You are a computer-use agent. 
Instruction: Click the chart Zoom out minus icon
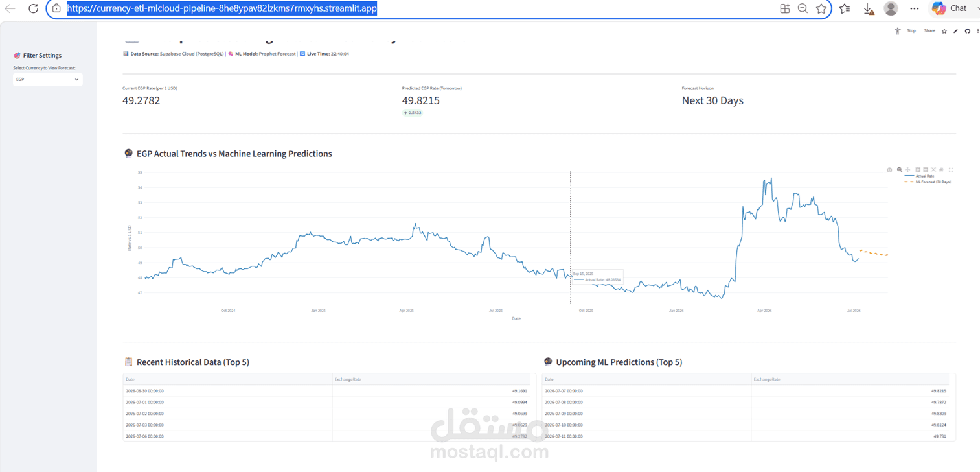(x=926, y=170)
